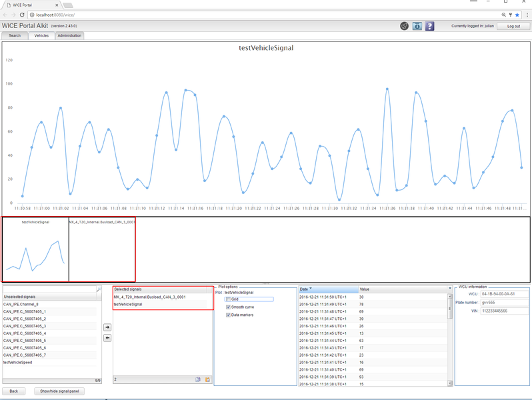Click the orange icon below Selected signals
532x400 pixels.
coord(207,379)
